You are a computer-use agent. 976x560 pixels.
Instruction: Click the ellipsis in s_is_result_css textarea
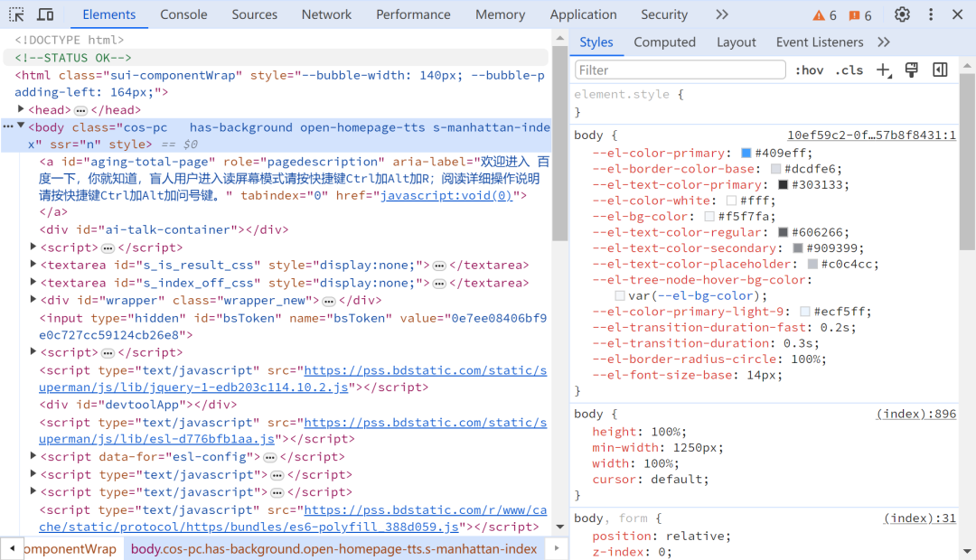[x=439, y=266]
